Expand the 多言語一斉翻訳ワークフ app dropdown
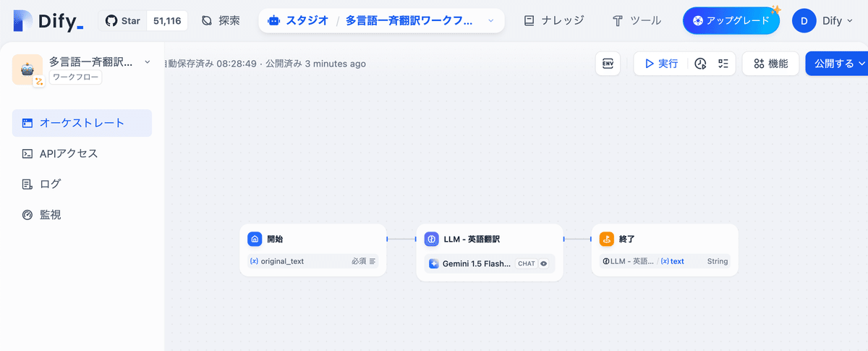This screenshot has width=868, height=351. pyautogui.click(x=491, y=21)
